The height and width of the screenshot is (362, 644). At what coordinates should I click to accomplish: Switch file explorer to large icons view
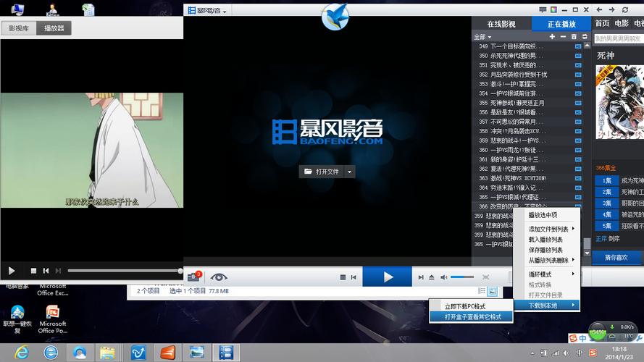point(493,291)
